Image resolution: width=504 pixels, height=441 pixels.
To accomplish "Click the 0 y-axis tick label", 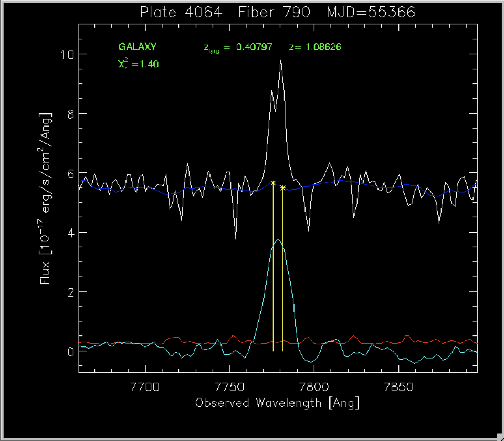I will [69, 351].
